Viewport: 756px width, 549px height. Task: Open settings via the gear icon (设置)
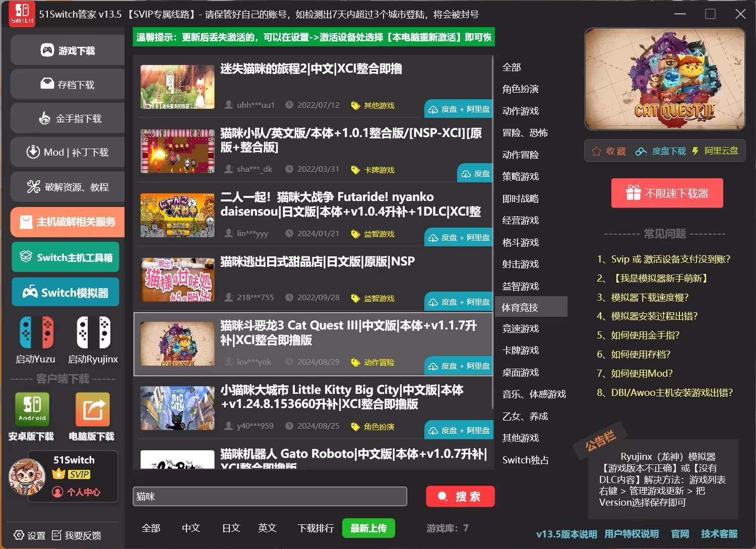coord(19,535)
